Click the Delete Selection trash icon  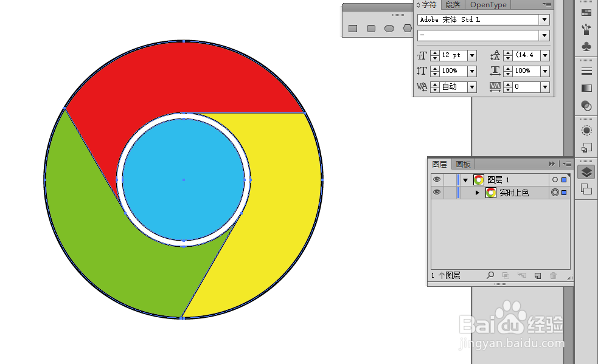pos(554,275)
